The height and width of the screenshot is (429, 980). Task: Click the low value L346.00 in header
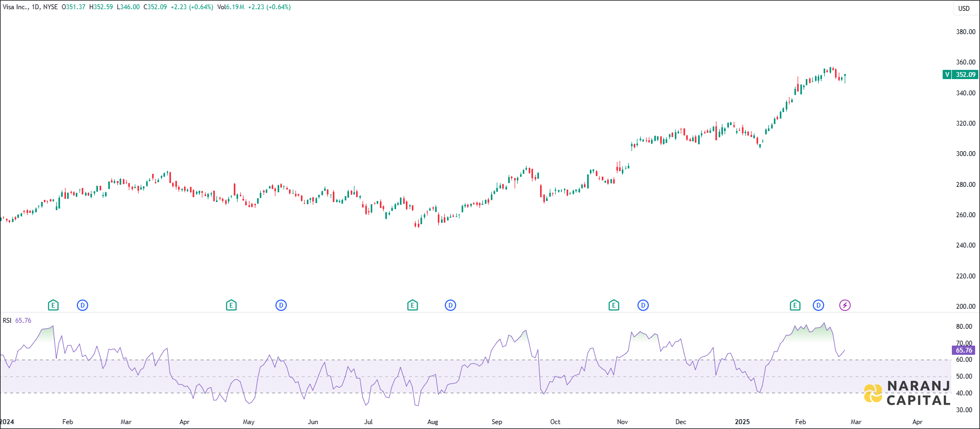tap(128, 7)
